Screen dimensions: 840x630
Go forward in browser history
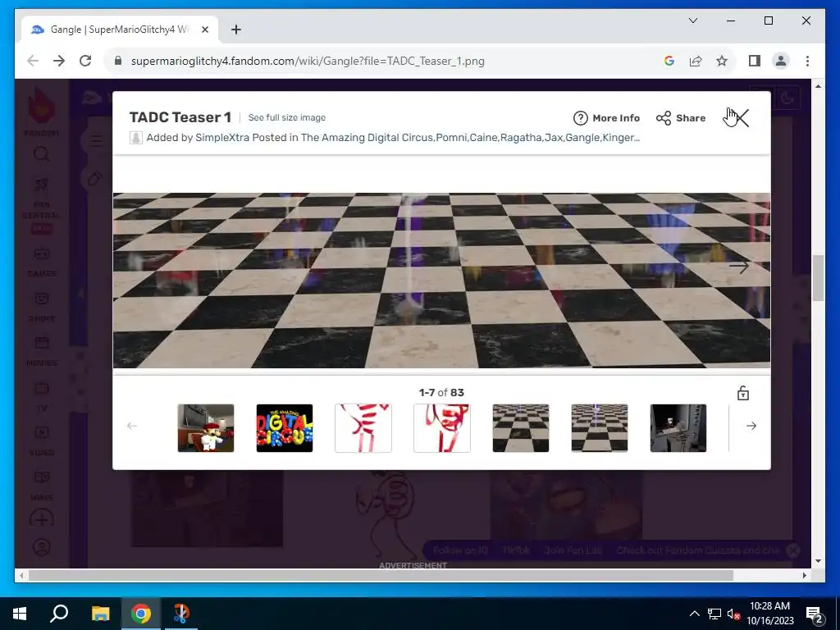pyautogui.click(x=59, y=61)
